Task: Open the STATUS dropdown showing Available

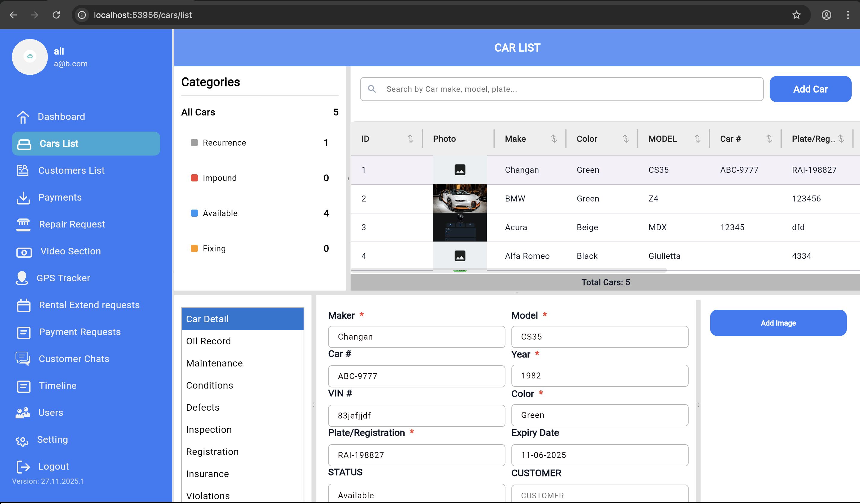Action: [x=416, y=495]
